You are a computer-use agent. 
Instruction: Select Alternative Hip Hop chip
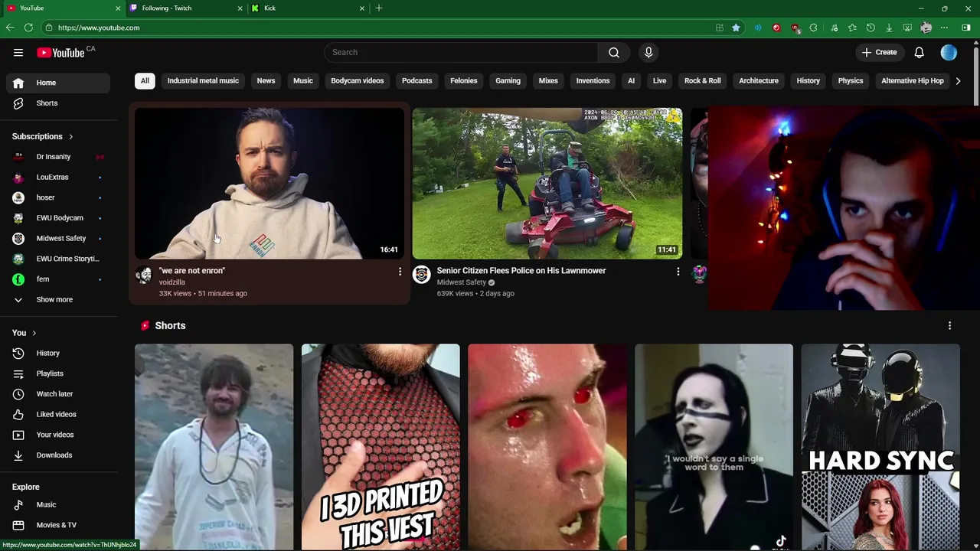coord(912,80)
